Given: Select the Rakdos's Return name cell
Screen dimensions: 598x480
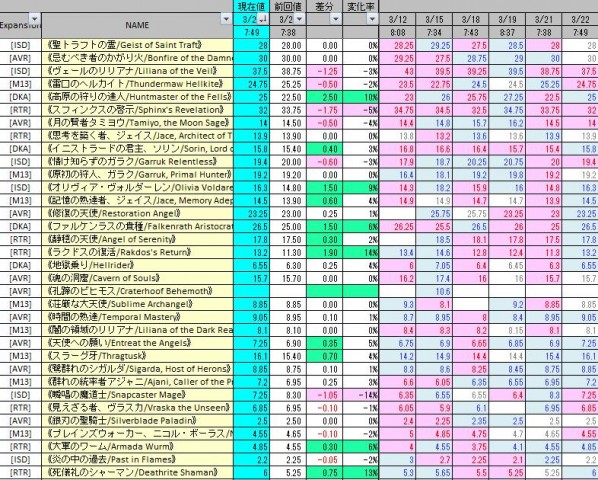Looking at the screenshot, I should coord(137,252).
